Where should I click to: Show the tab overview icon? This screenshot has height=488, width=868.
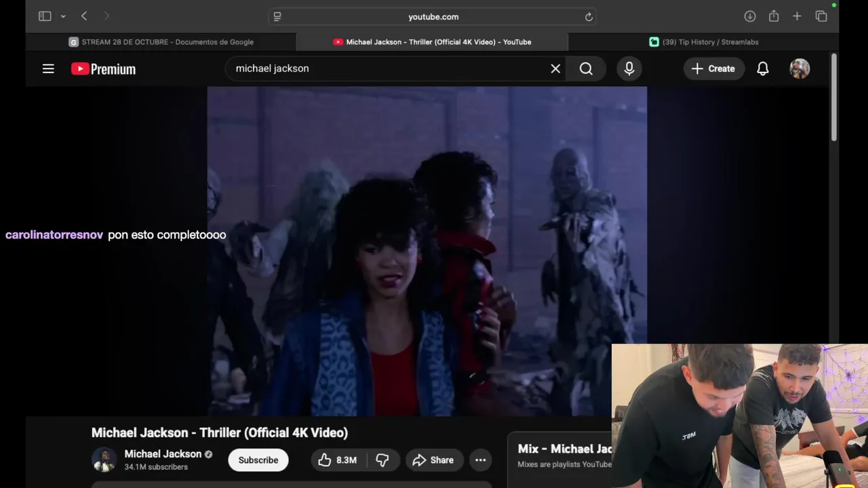pyautogui.click(x=821, y=16)
